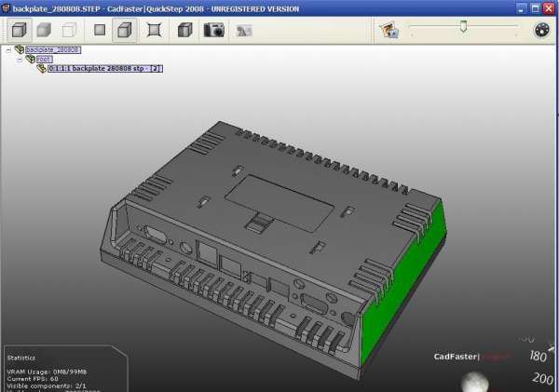Click the root node assembly icon
This screenshot has height=392, width=559.
point(31,59)
